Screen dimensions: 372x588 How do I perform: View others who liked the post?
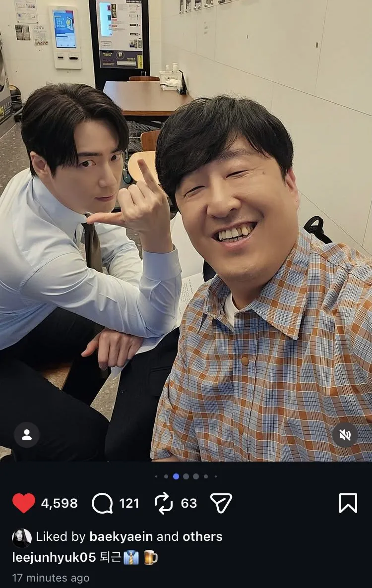pos(202,536)
